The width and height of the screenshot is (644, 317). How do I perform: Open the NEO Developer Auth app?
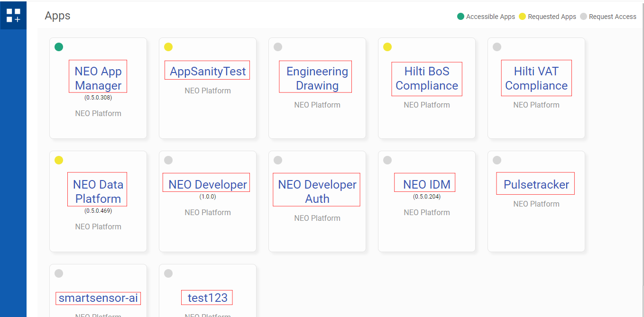[x=317, y=191]
